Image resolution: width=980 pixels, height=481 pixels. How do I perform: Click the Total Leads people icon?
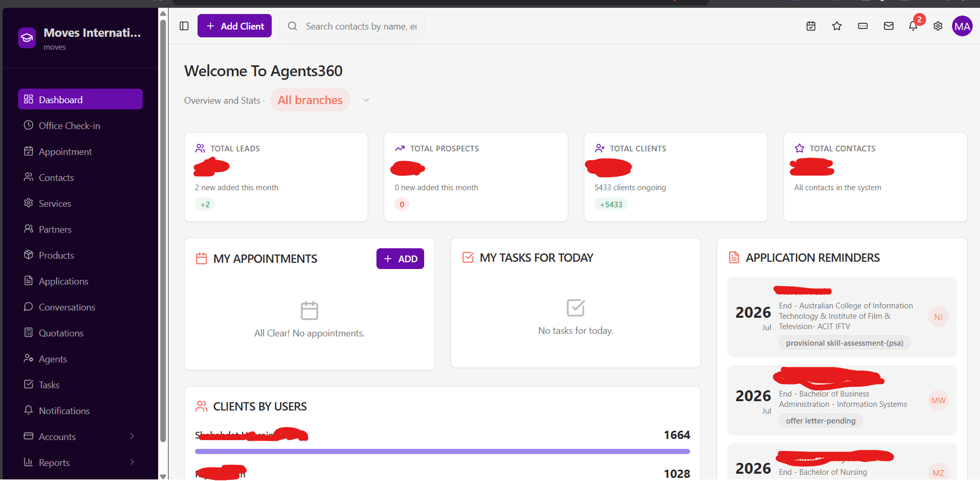200,148
